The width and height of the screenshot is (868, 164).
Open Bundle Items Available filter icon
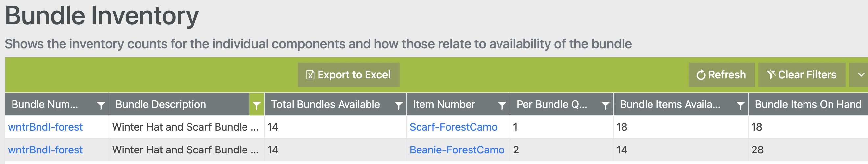pos(740,105)
